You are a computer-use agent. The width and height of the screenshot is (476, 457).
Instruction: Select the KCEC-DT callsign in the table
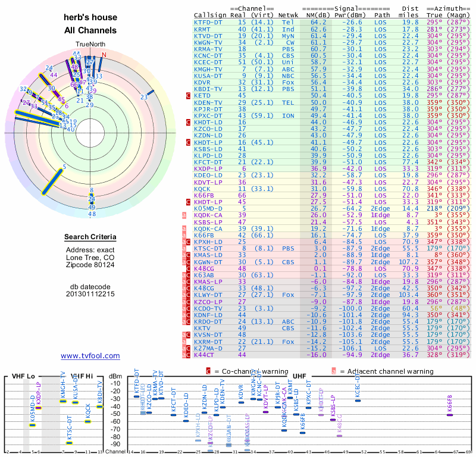tap(208, 62)
